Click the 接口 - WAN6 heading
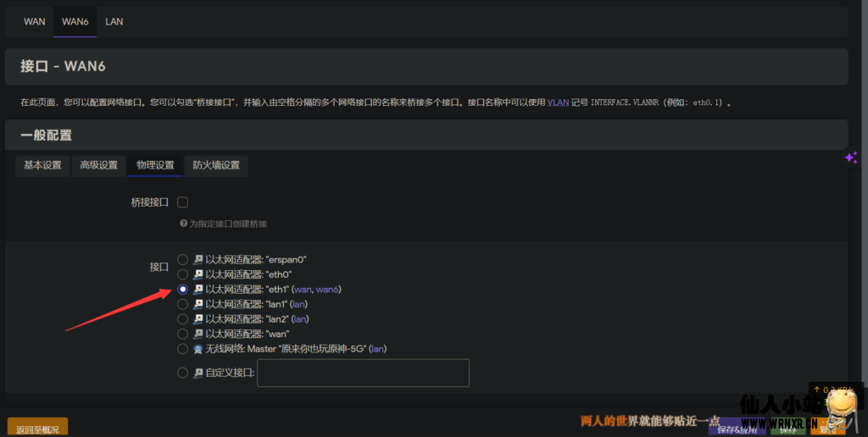 pyautogui.click(x=63, y=67)
